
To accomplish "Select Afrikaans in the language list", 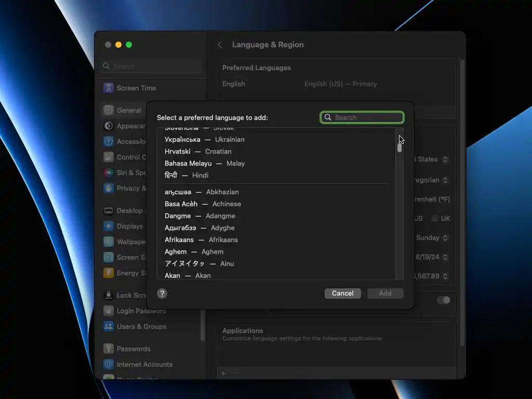I will (276, 240).
